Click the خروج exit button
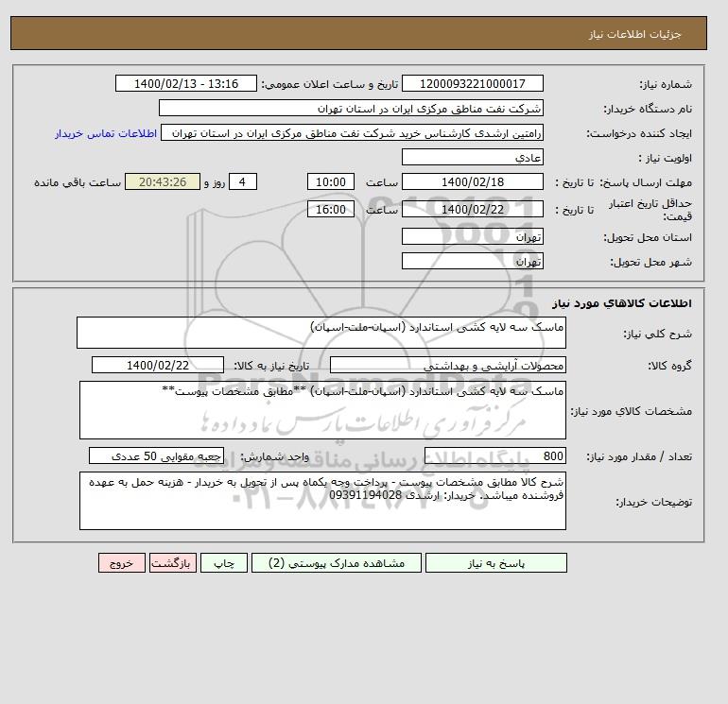 122,562
